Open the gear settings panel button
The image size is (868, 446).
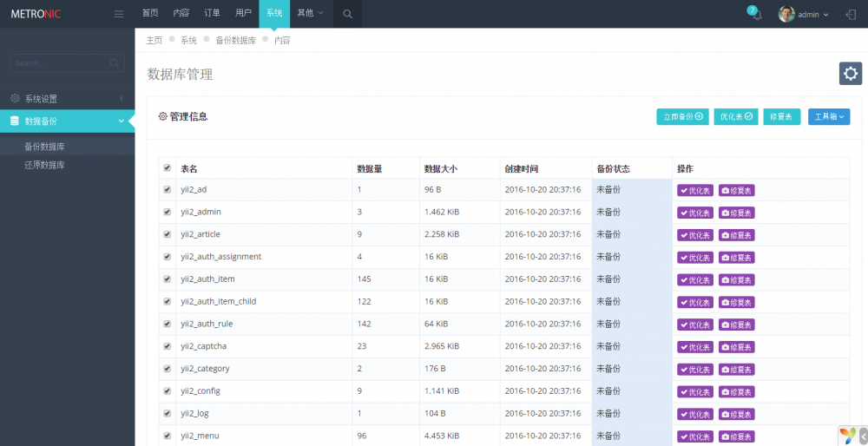(851, 74)
